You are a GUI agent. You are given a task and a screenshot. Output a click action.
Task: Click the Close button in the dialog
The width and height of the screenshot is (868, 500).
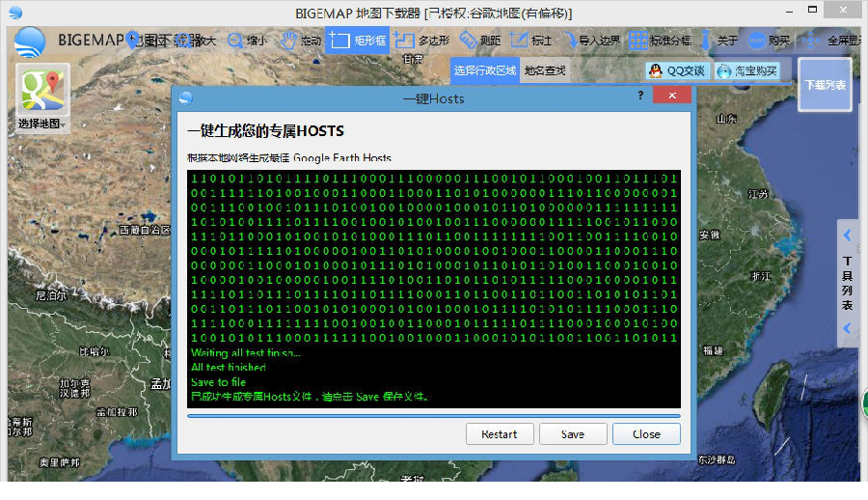tap(646, 434)
